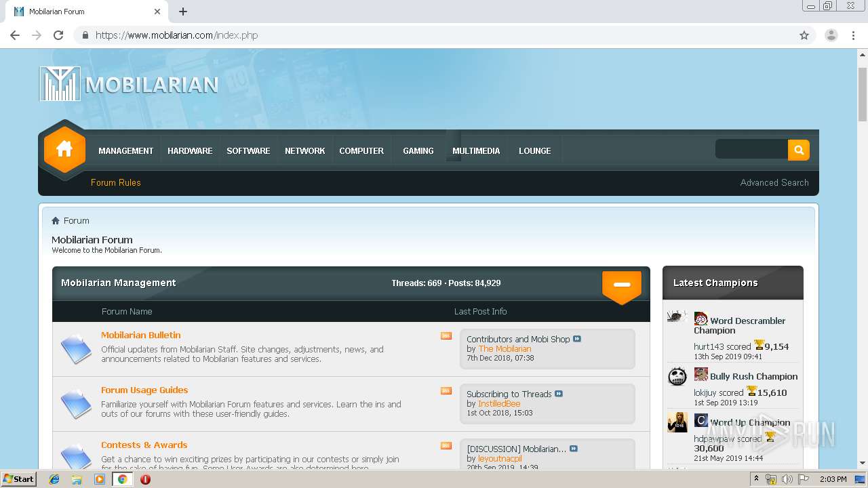
Task: Open Advanced Search
Action: coord(774,182)
